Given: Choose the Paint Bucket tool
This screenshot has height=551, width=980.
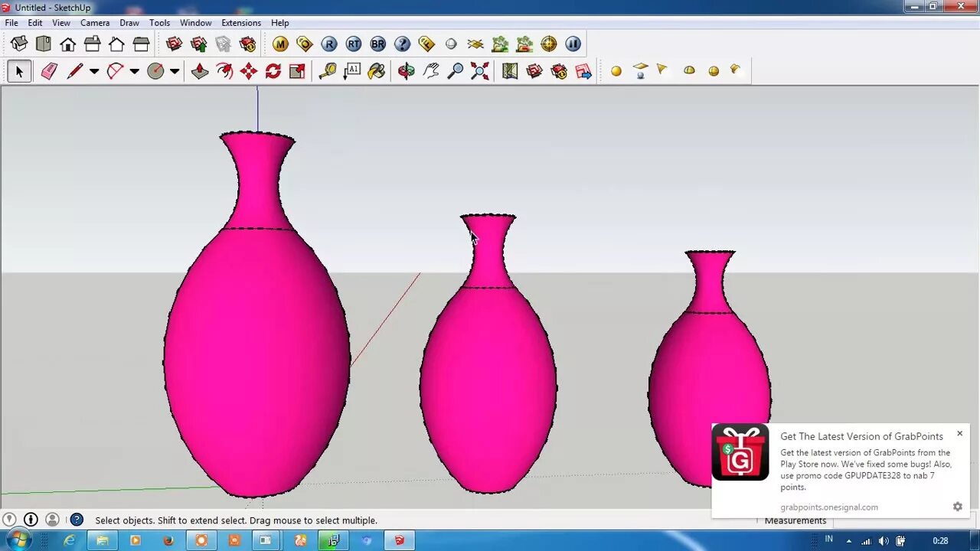Looking at the screenshot, I should 377,71.
